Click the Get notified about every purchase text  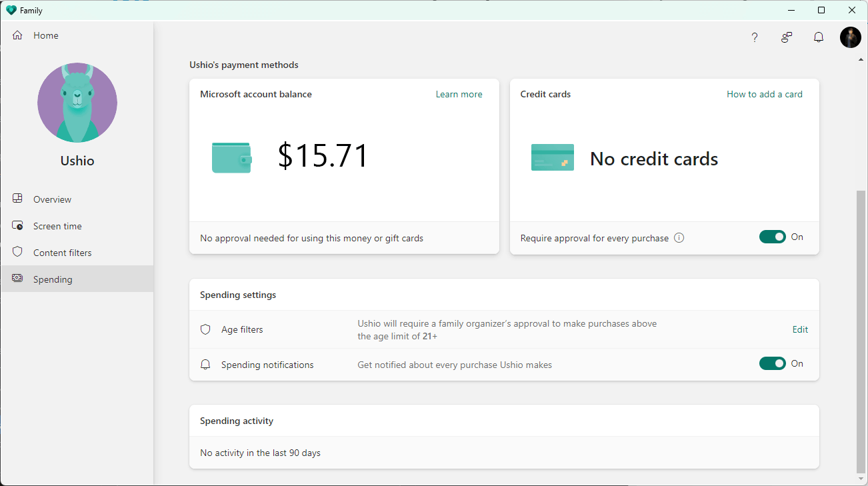pos(455,365)
